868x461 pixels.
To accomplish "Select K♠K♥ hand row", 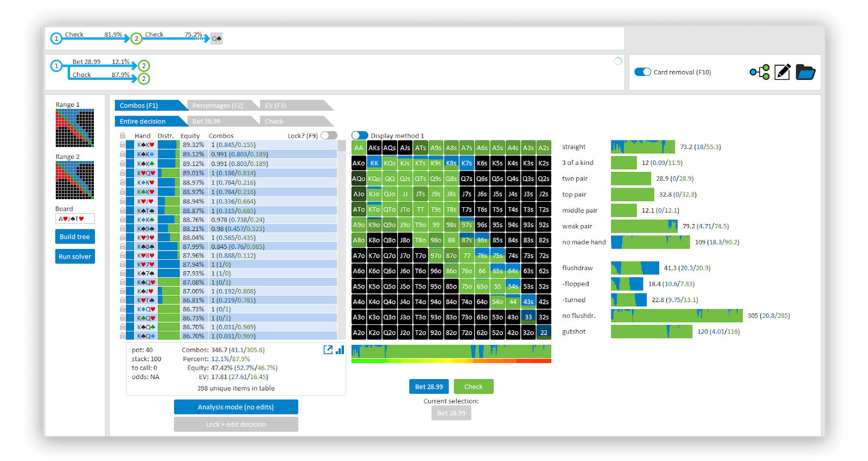I will [x=232, y=145].
